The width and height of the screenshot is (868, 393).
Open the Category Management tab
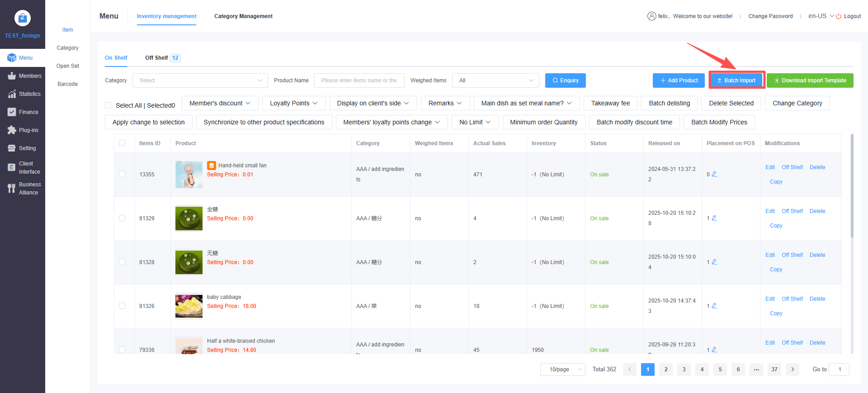(243, 16)
